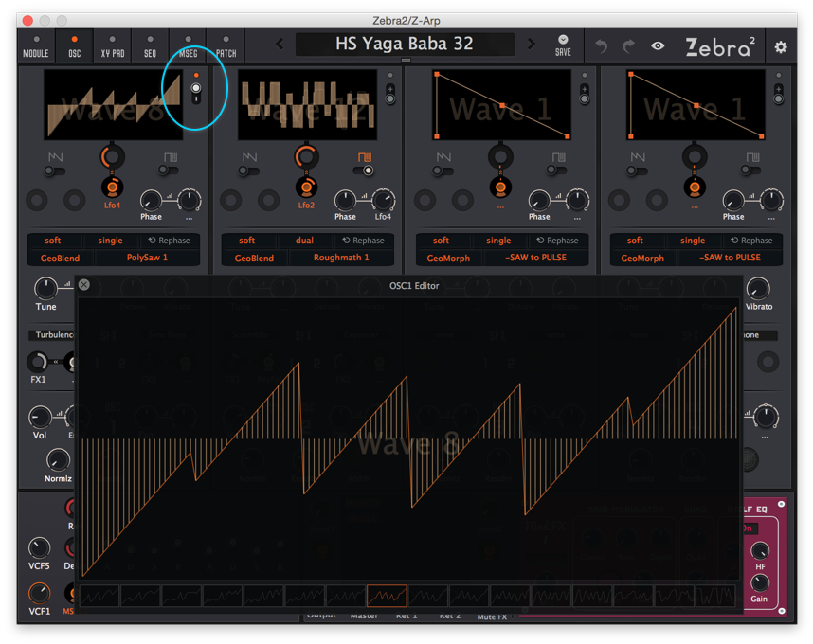Click the SAVE preset icon
The width and height of the screenshot is (813, 644).
[x=563, y=45]
